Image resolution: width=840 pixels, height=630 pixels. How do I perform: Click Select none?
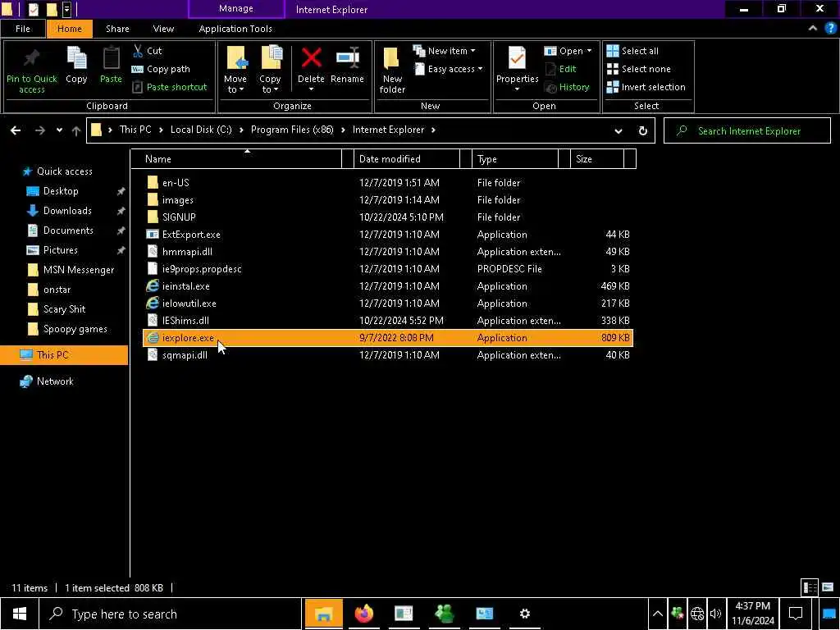coord(638,69)
